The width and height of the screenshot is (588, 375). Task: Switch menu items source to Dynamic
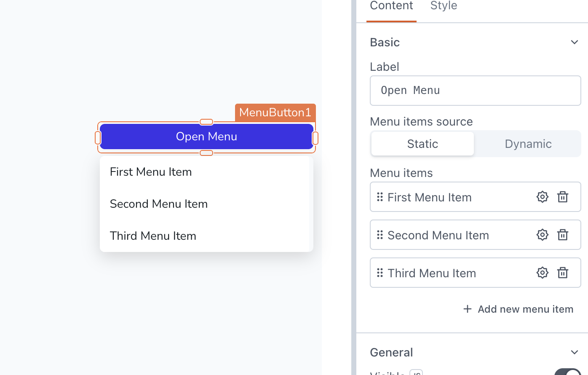(528, 144)
